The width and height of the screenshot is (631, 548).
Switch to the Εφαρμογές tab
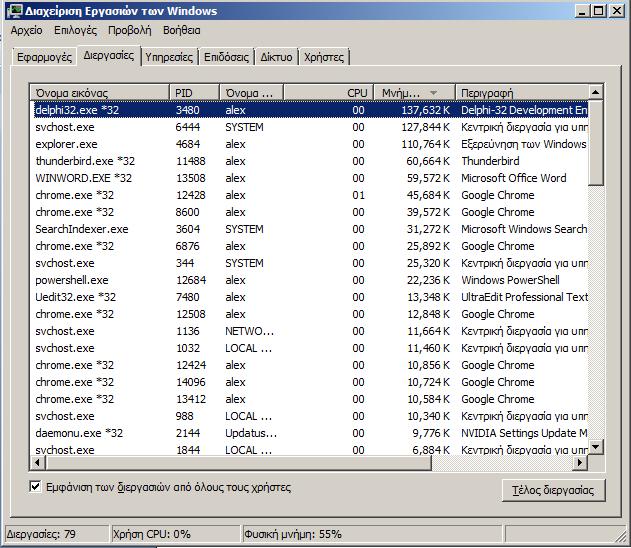tap(44, 57)
